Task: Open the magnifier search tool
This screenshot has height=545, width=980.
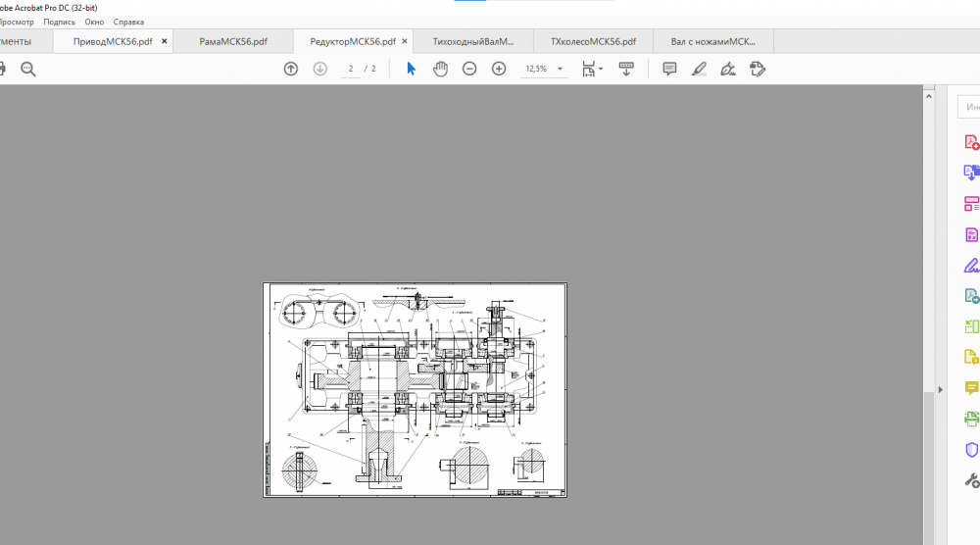Action: click(28, 69)
